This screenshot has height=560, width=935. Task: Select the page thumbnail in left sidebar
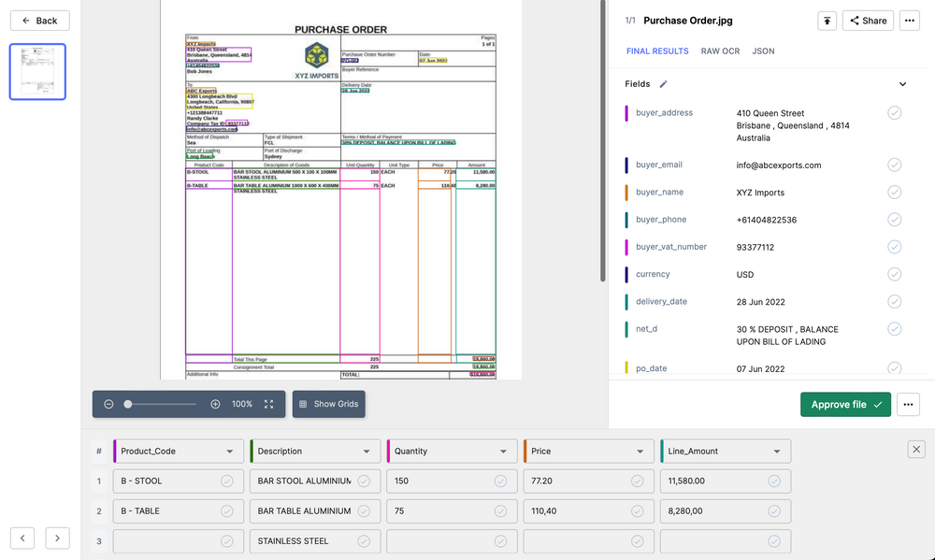click(38, 71)
